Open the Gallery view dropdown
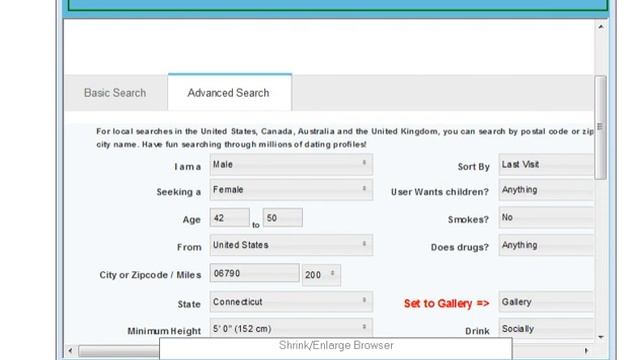The image size is (640, 360). click(546, 302)
